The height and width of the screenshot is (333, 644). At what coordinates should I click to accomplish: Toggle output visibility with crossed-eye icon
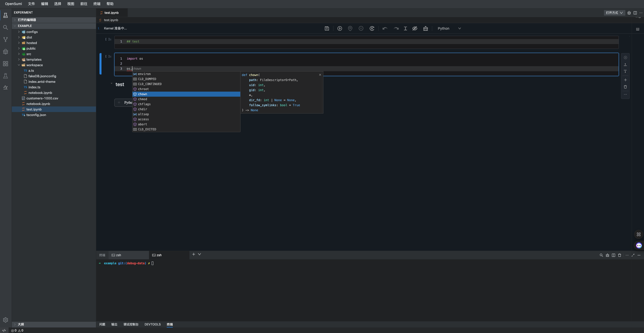[415, 28]
